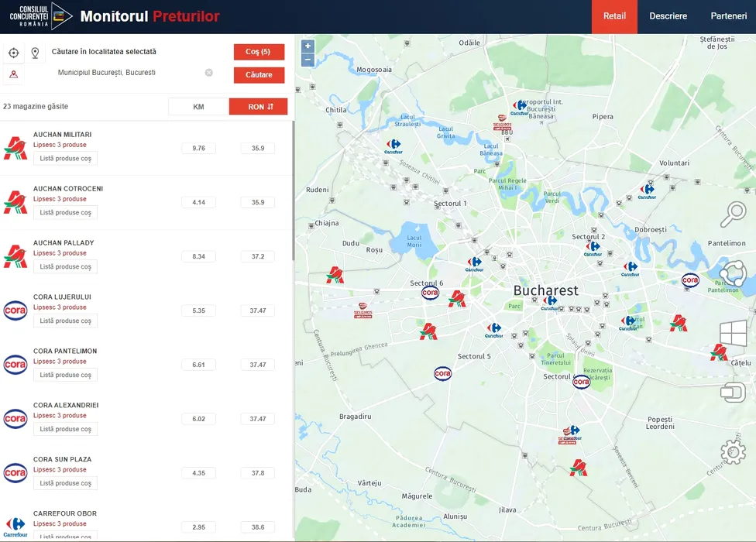The height and width of the screenshot is (542, 756).
Task: Click the Windows Start charm icon
Action: pos(732,334)
